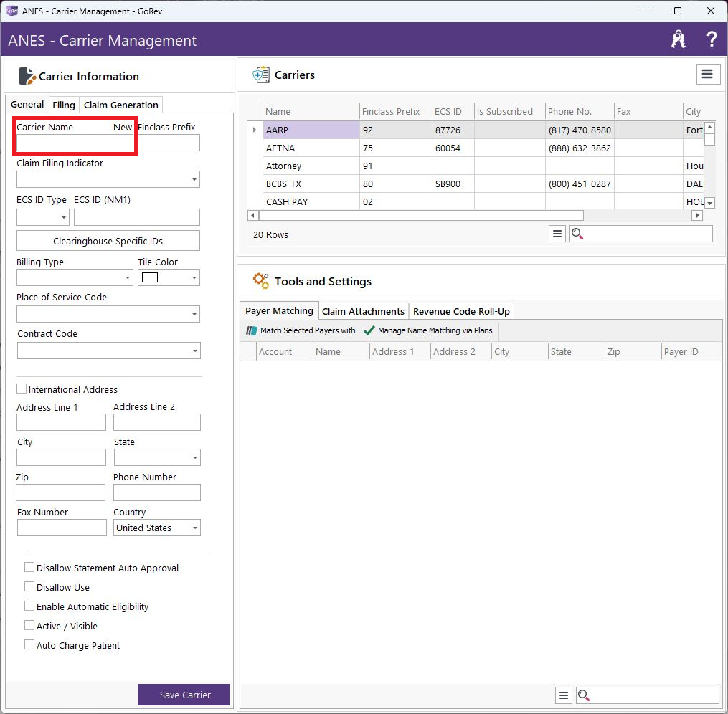Open Clearinghouse Specific IDs button

tap(108, 241)
